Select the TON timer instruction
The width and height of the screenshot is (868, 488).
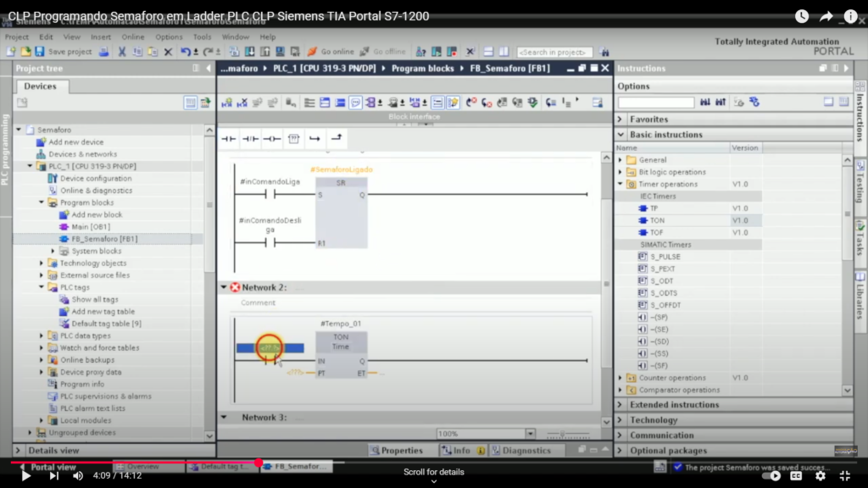pyautogui.click(x=657, y=221)
